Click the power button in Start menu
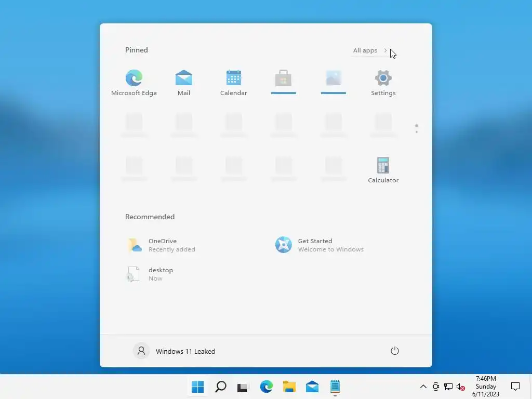This screenshot has width=532, height=399. click(x=395, y=351)
